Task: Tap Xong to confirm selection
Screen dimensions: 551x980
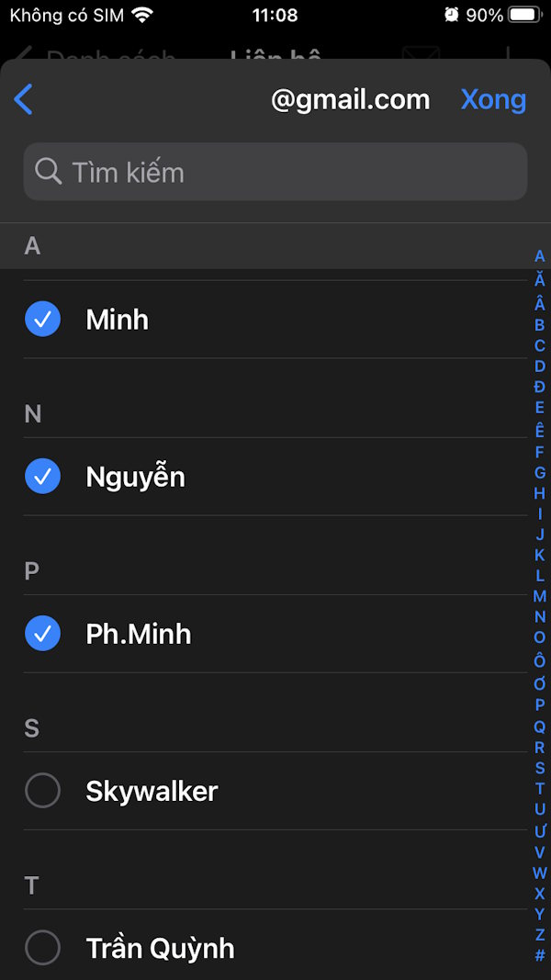Action: click(x=493, y=99)
